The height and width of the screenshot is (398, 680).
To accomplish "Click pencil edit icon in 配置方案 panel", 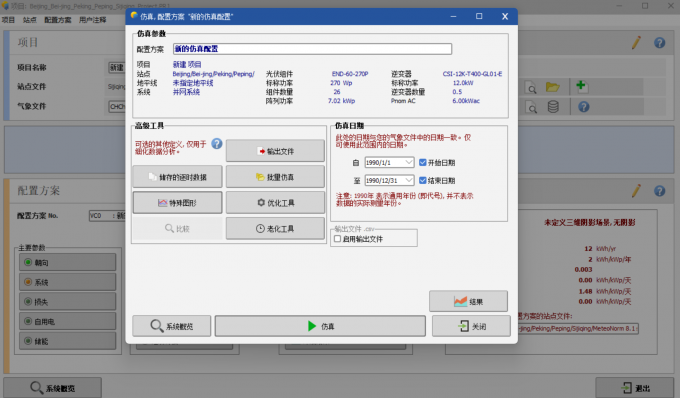I will pyautogui.click(x=636, y=190).
